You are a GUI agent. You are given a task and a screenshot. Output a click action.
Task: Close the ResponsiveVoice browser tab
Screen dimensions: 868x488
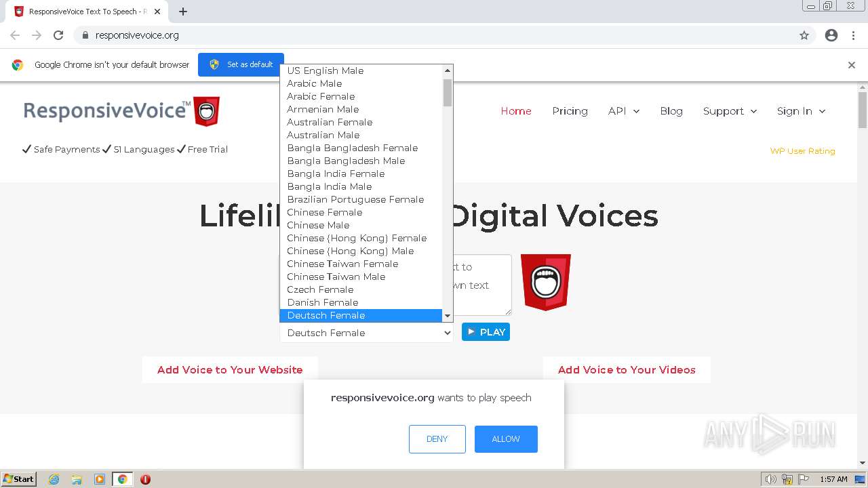click(x=157, y=12)
